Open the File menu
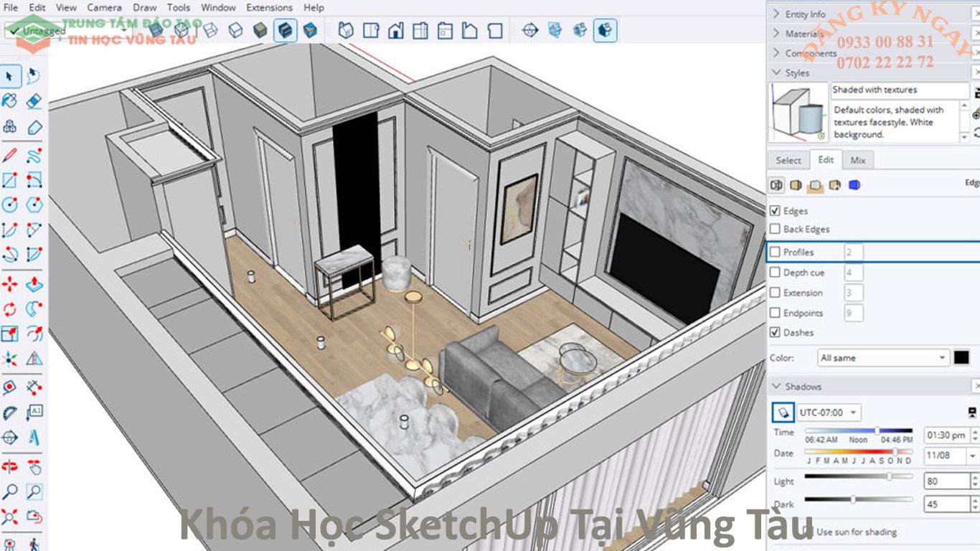The image size is (980, 551). [x=11, y=7]
